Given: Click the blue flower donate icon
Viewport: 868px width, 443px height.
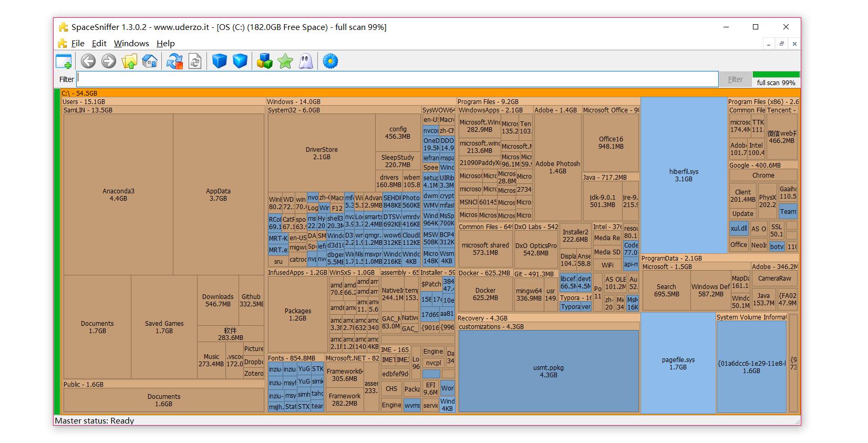Looking at the screenshot, I should [330, 61].
